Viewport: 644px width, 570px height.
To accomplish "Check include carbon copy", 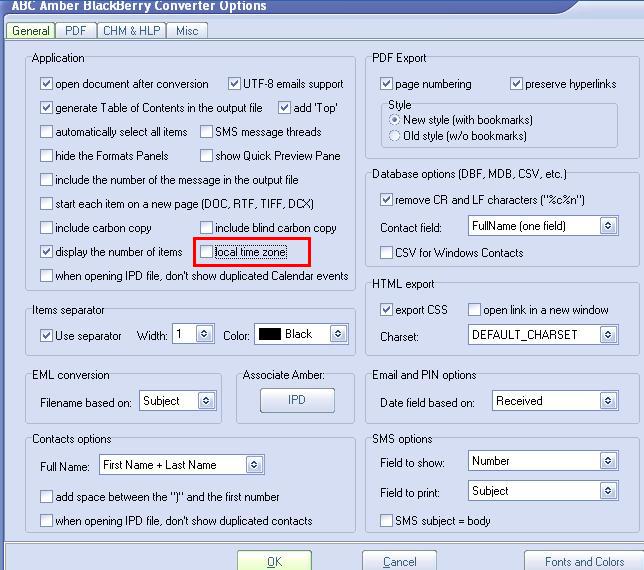I will [46, 228].
